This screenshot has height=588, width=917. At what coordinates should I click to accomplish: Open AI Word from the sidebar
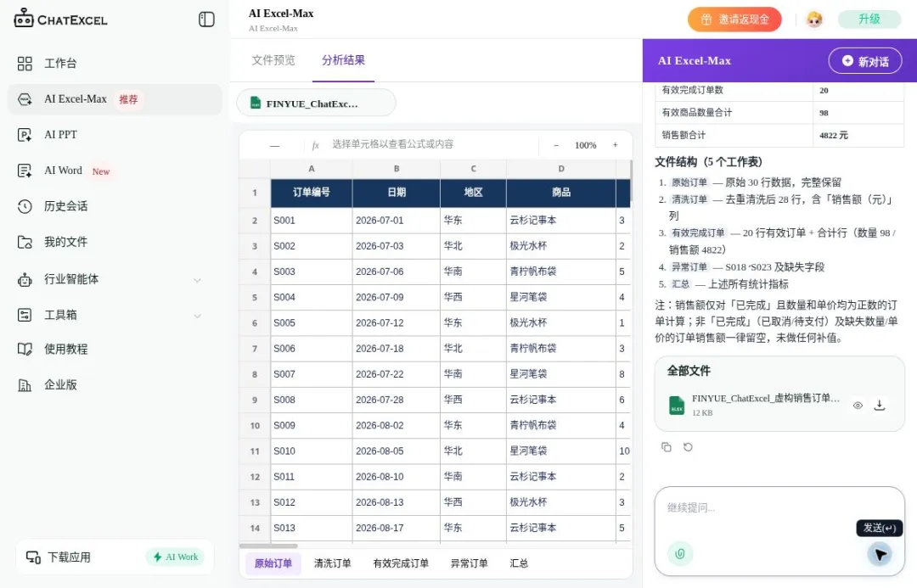[x=115, y=171]
